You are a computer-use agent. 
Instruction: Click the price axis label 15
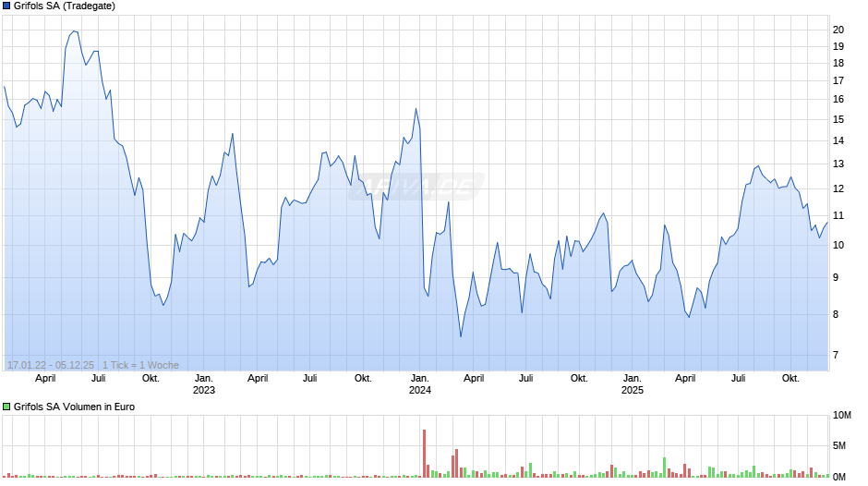838,120
